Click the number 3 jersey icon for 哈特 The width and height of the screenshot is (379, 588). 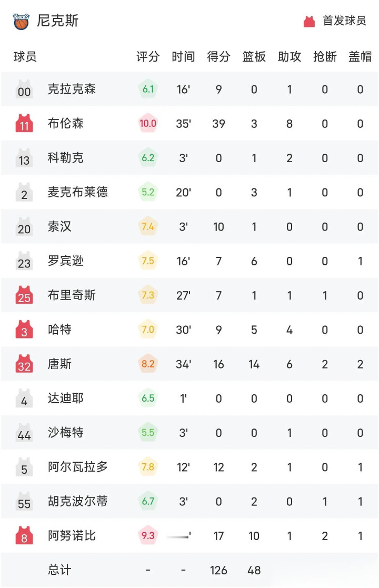[x=24, y=330]
